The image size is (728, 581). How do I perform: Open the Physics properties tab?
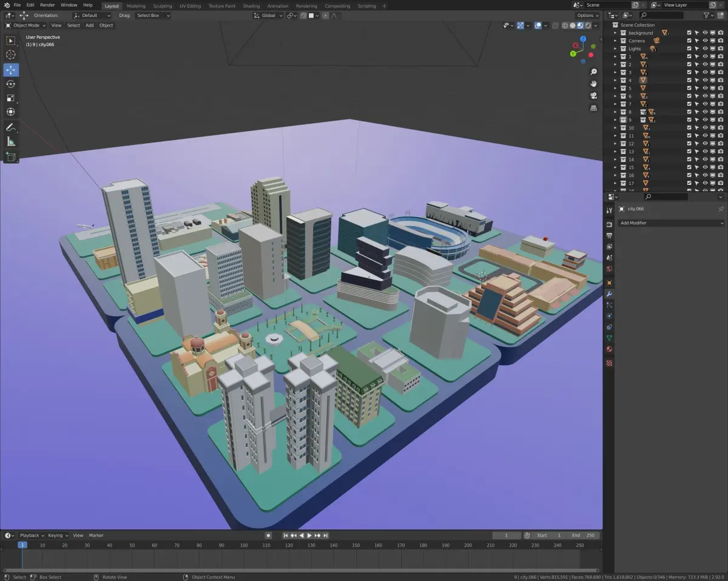point(609,316)
